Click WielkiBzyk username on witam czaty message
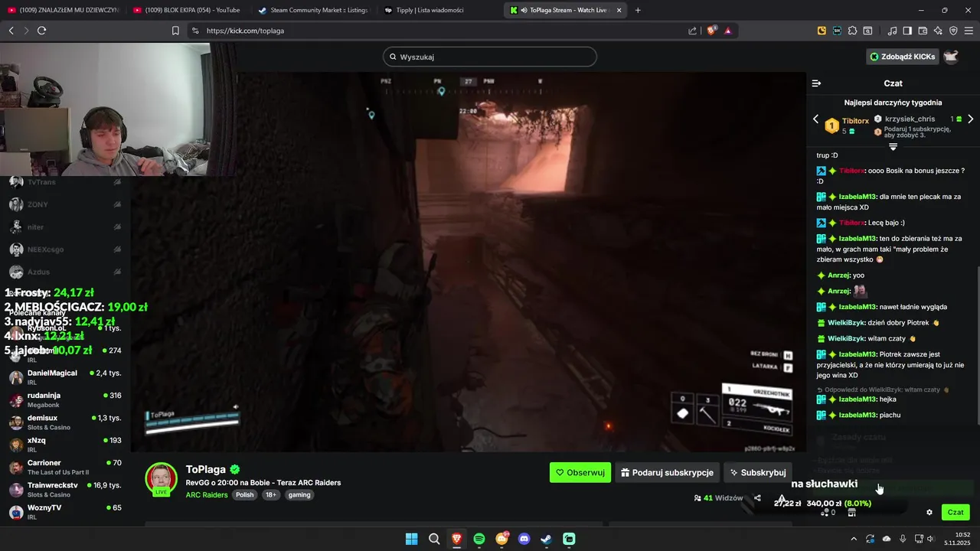Screen dimensions: 980x551 pyautogui.click(x=846, y=338)
